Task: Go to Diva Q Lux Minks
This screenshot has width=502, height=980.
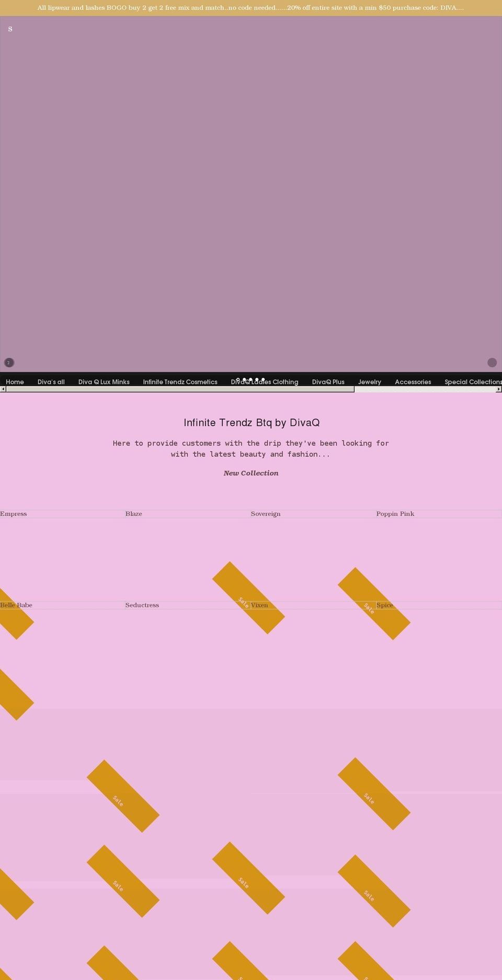Action: click(x=104, y=382)
